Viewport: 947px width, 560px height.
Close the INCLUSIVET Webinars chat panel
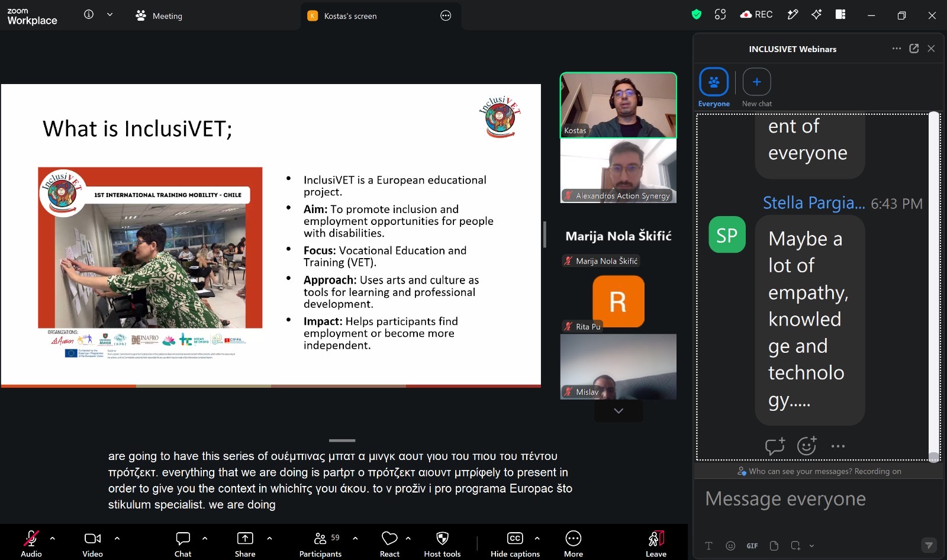coord(931,49)
